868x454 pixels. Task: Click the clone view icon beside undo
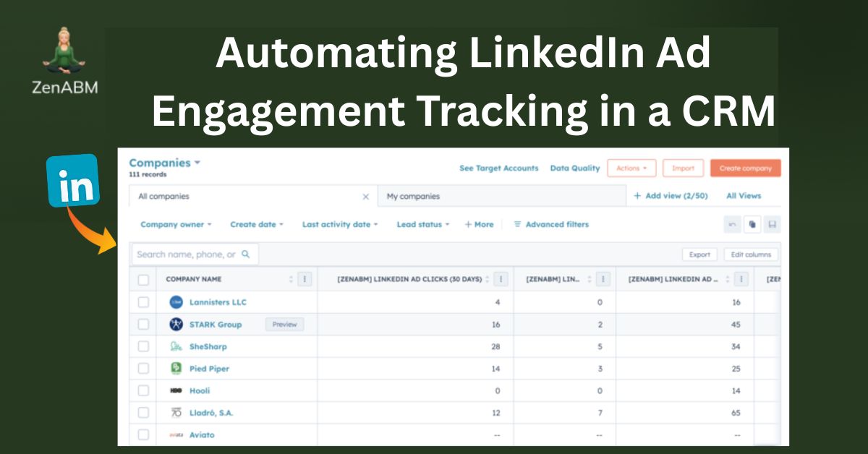coord(752,225)
